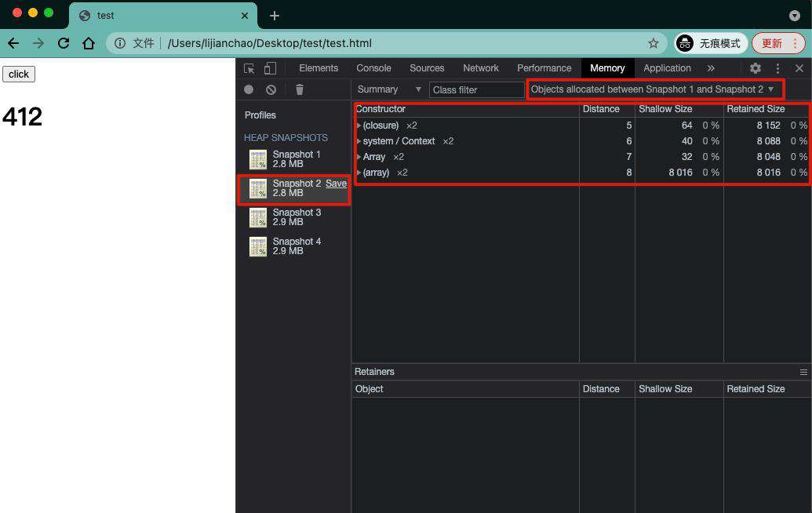
Task: Click the 8 016 shallow size value
Action: coord(680,173)
